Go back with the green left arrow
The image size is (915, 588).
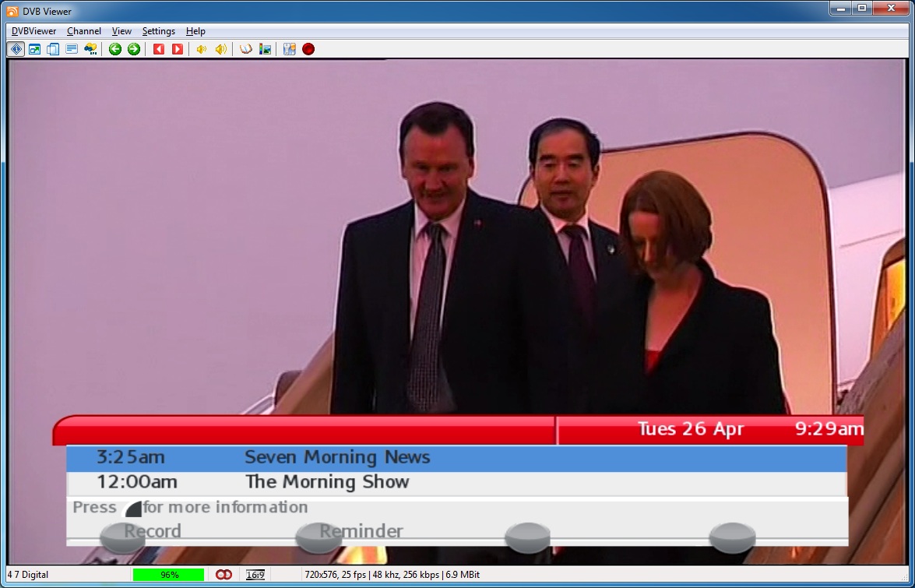(x=115, y=49)
